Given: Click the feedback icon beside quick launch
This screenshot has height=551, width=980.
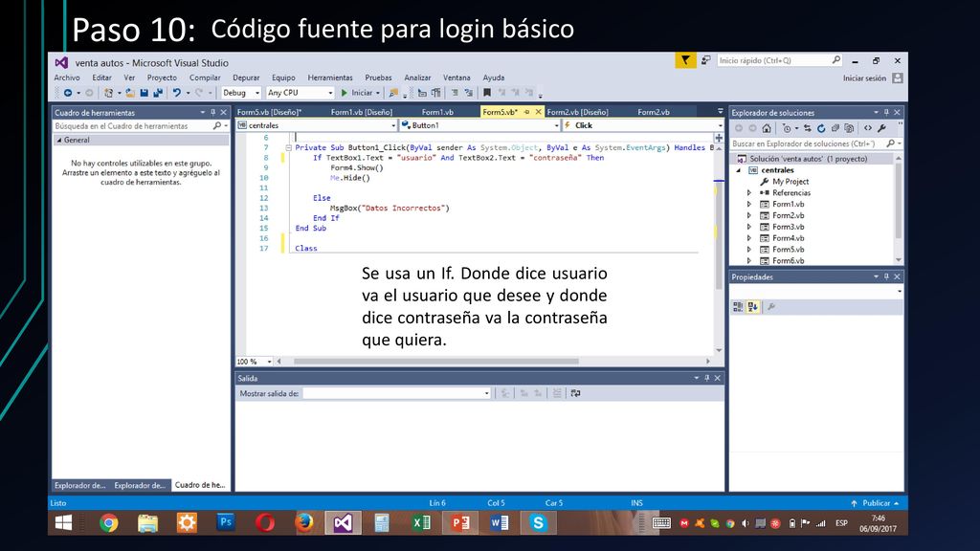Looking at the screenshot, I should pyautogui.click(x=705, y=60).
